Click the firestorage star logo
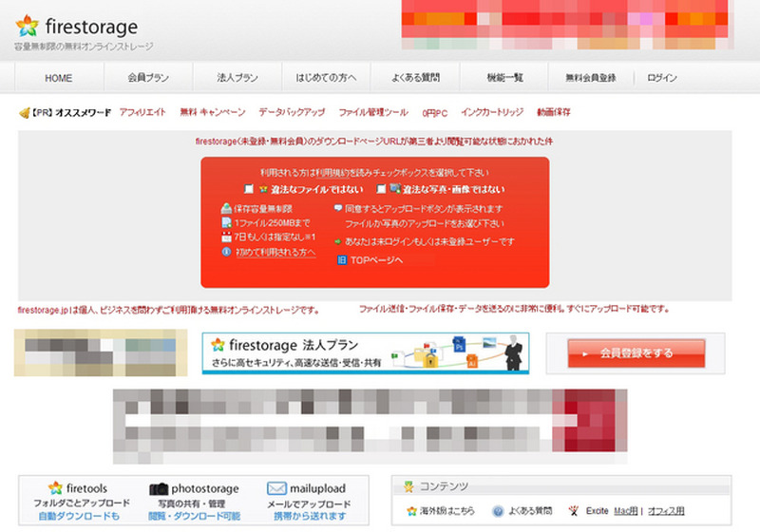 coord(28,26)
